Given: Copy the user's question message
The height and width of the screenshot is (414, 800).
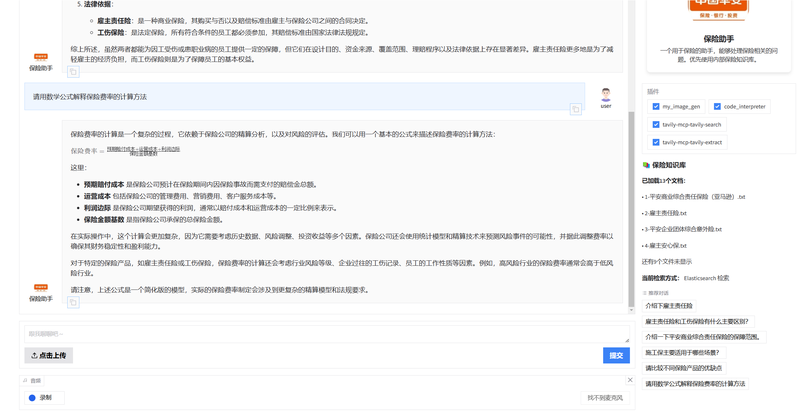Looking at the screenshot, I should click(576, 109).
